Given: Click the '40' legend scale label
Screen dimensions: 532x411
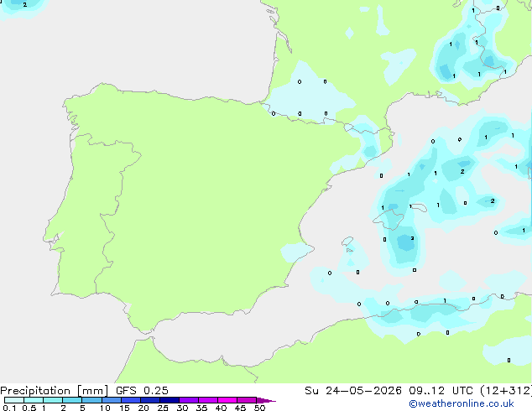Looking at the screenshot, I should (221, 408).
